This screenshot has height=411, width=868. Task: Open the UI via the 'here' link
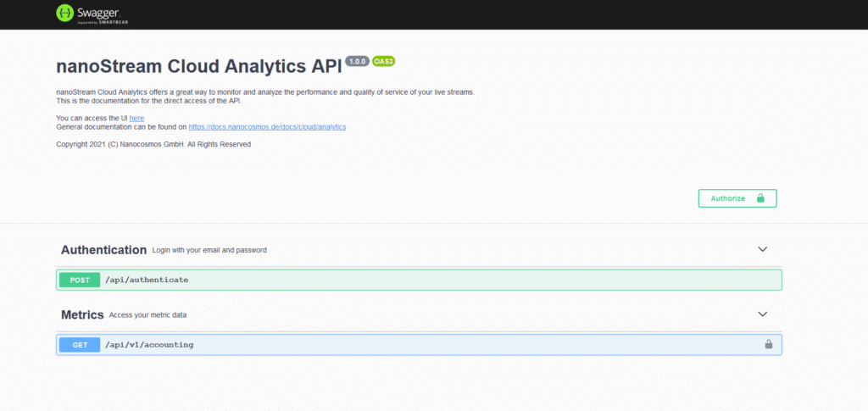pyautogui.click(x=136, y=118)
